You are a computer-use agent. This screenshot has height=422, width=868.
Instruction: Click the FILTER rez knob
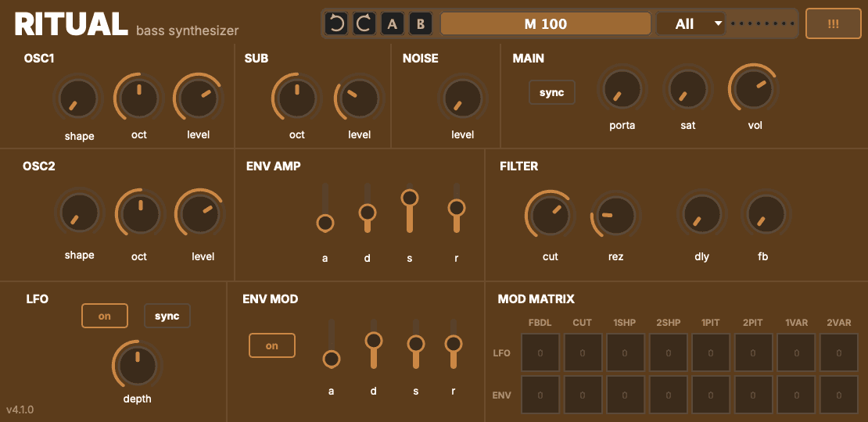pyautogui.click(x=616, y=215)
